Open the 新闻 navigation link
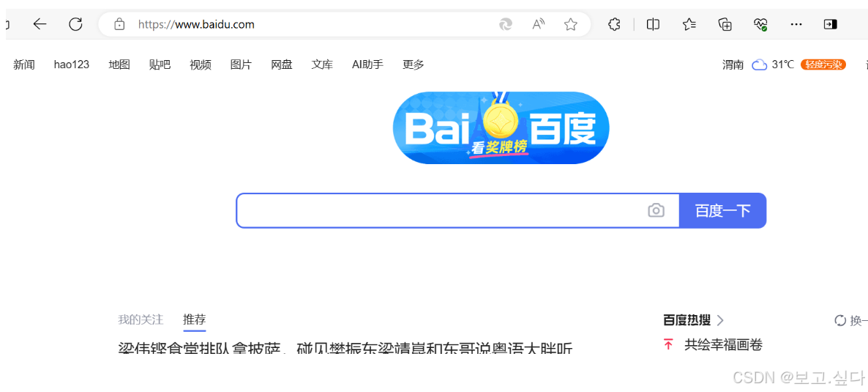This screenshot has height=392, width=868. click(x=24, y=65)
